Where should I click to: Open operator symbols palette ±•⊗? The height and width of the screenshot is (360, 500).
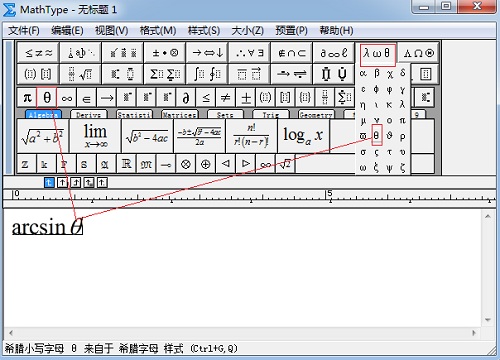click(x=165, y=53)
